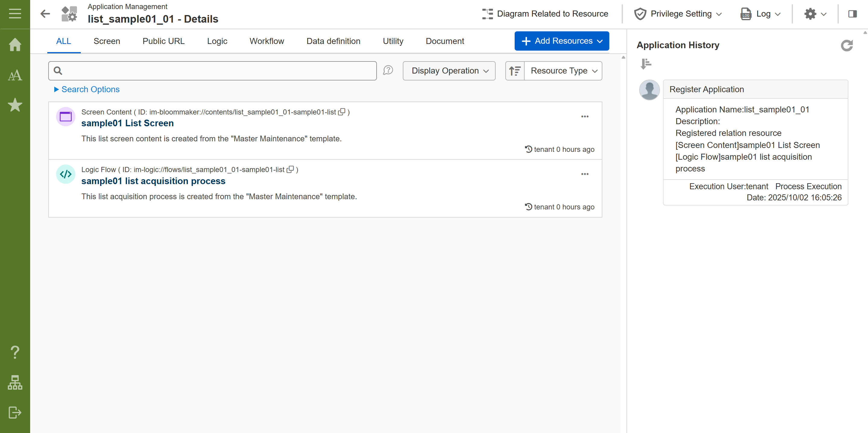Click the back arrow next to Application Management
Viewport: 868px width, 433px height.
45,14
